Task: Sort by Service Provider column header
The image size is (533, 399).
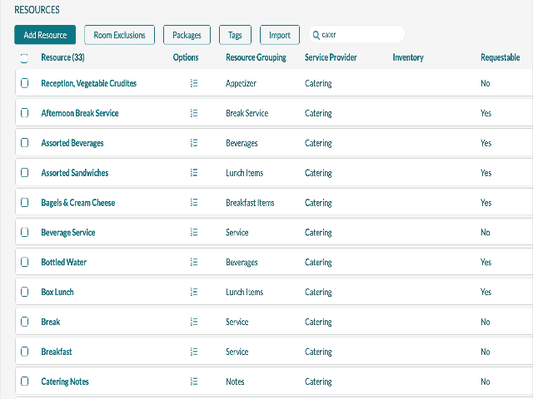Action: pos(330,57)
